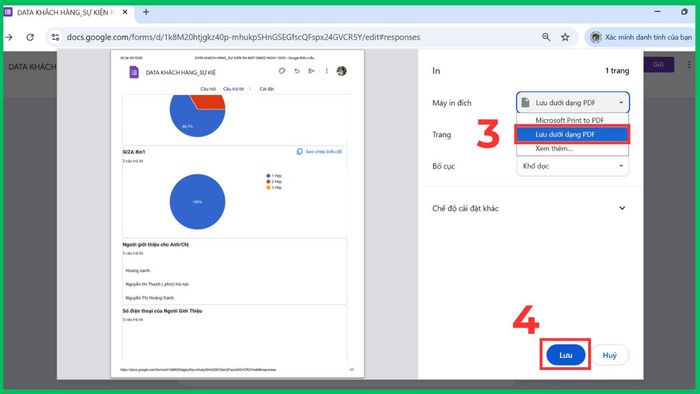The width and height of the screenshot is (700, 394).
Task: Click the send arrow icon in preview
Action: coord(312,71)
